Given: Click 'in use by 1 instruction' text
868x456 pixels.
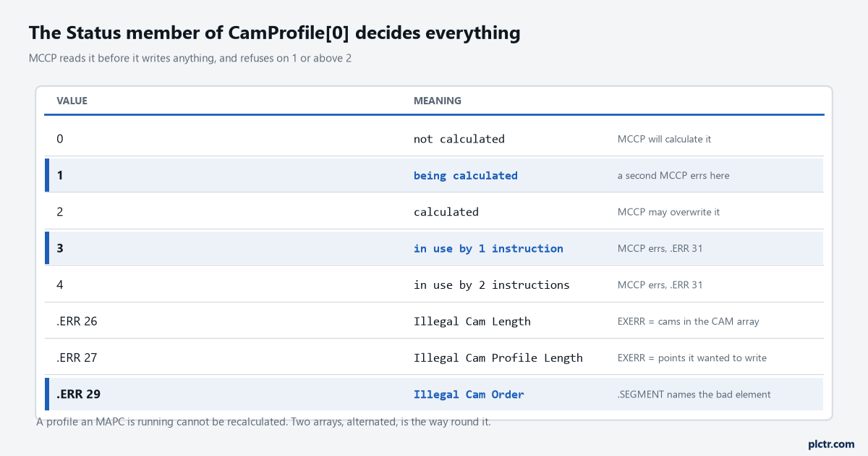Looking at the screenshot, I should click(488, 248).
